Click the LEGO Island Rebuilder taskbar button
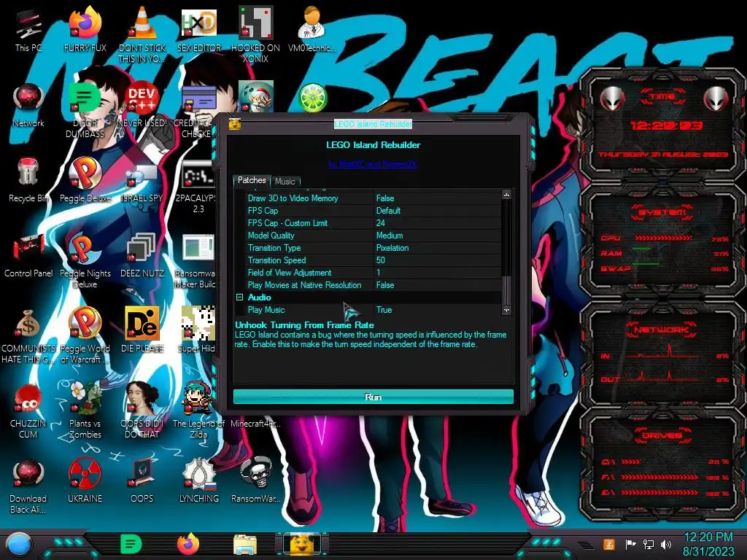The height and width of the screenshot is (560, 747). point(302,544)
